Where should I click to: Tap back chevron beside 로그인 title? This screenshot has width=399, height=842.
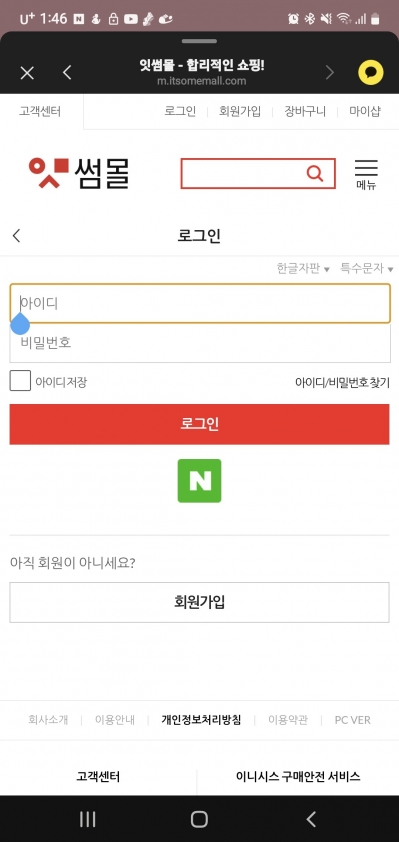[x=16, y=235]
